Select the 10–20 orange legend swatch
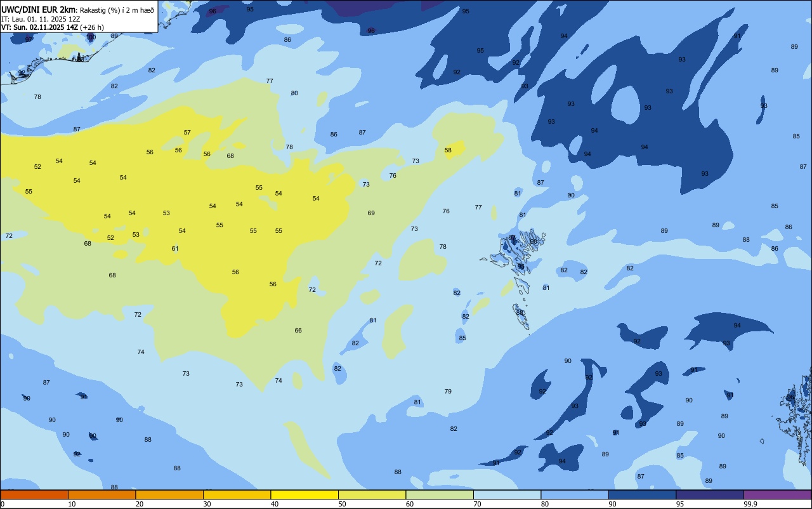812x509 pixels. (x=101, y=494)
